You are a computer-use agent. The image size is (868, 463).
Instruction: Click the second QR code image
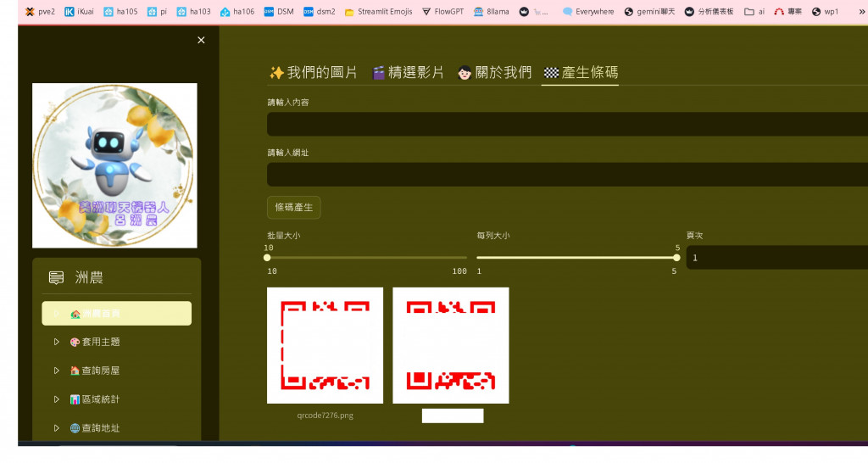tap(451, 345)
